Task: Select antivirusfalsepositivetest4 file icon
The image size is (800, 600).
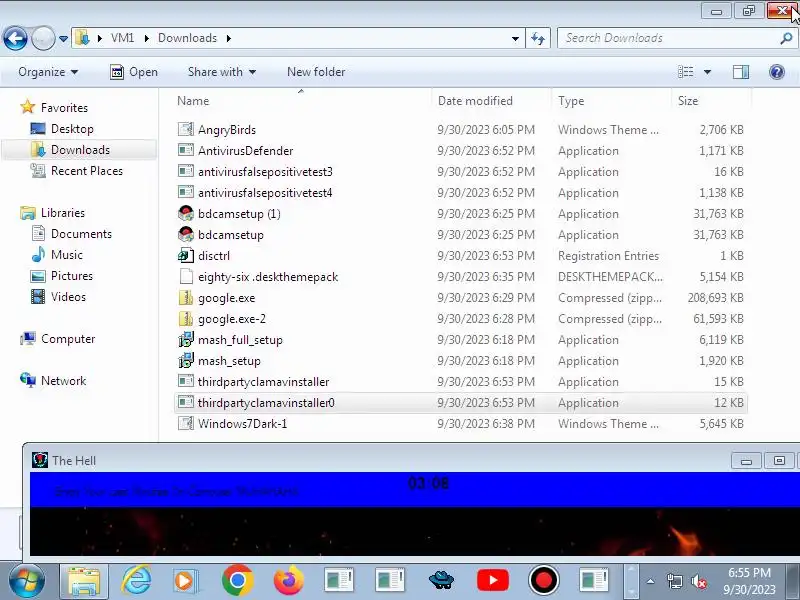Action: [186, 192]
